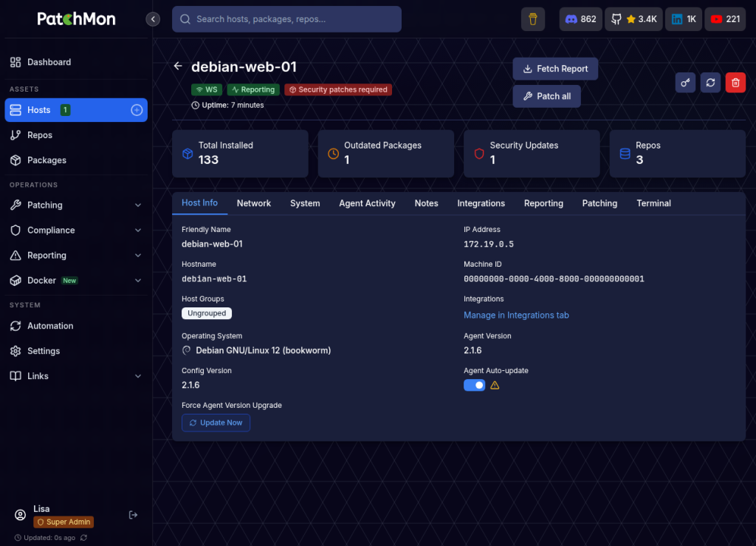The width and height of the screenshot is (756, 546).
Task: Click the WS connection status badge
Action: click(x=207, y=89)
